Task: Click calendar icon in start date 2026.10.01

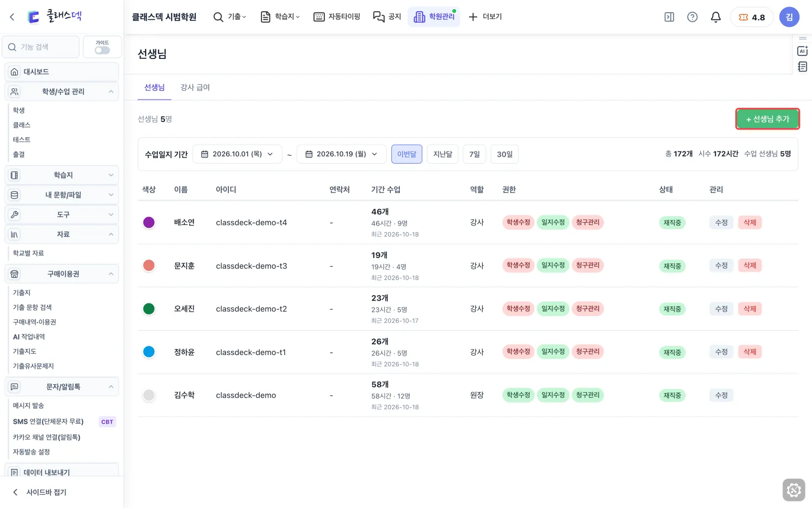Action: point(205,154)
